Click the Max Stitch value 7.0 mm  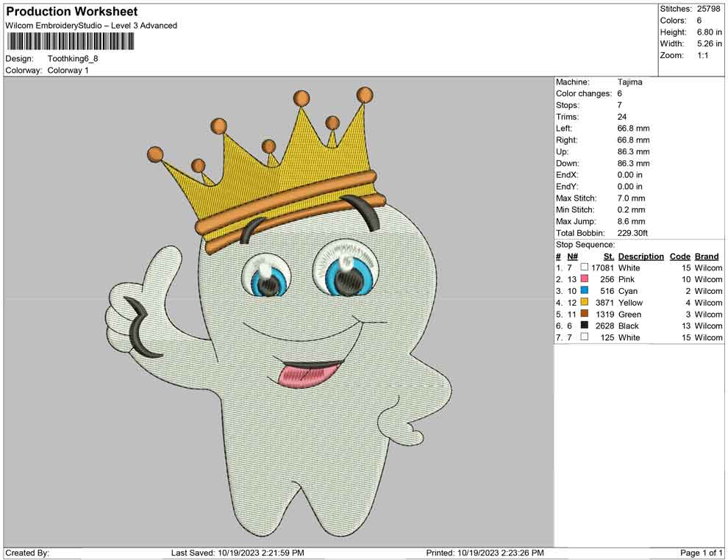[631, 198]
